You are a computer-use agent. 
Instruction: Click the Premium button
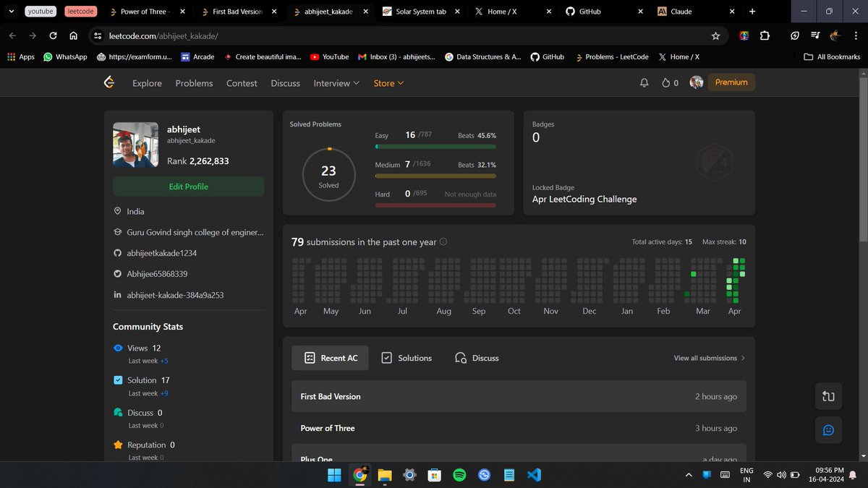(x=731, y=82)
